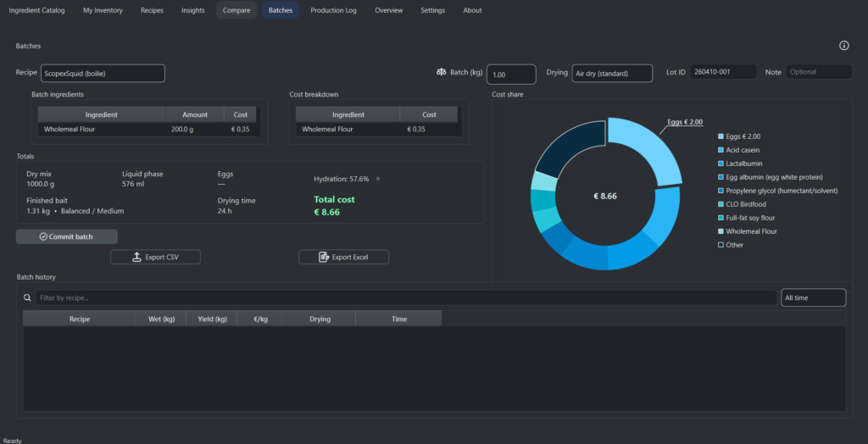
Task: Click the upload icon on Export CSV
Action: (x=137, y=257)
